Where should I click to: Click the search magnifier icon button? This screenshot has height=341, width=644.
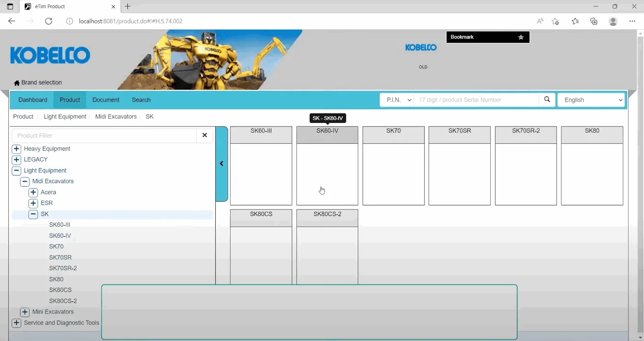547,100
